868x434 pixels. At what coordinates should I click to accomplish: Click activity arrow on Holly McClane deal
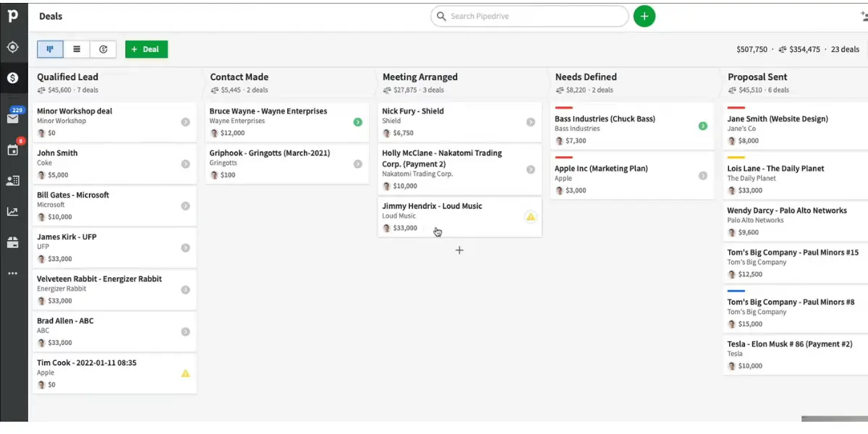point(530,169)
